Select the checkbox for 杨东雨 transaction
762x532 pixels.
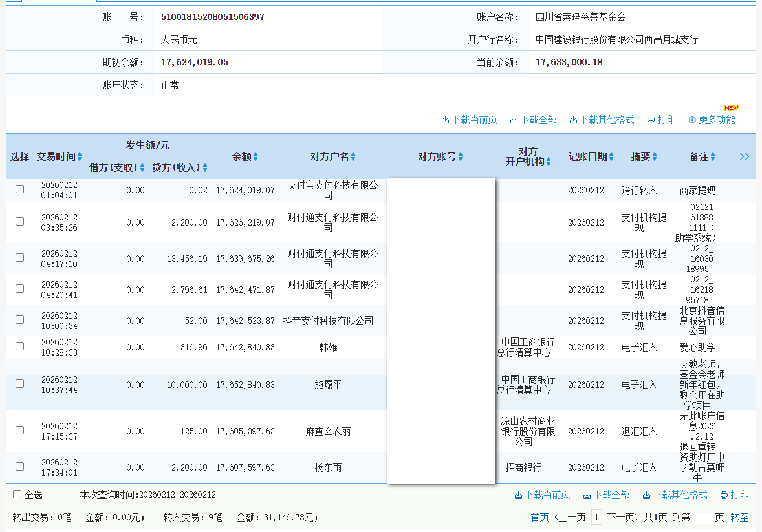coord(19,466)
